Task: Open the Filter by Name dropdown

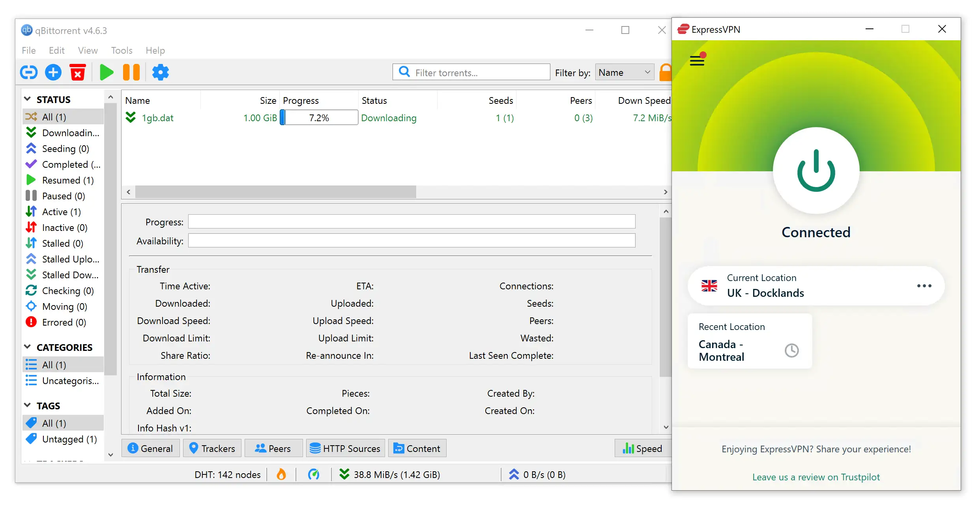Action: (x=625, y=72)
